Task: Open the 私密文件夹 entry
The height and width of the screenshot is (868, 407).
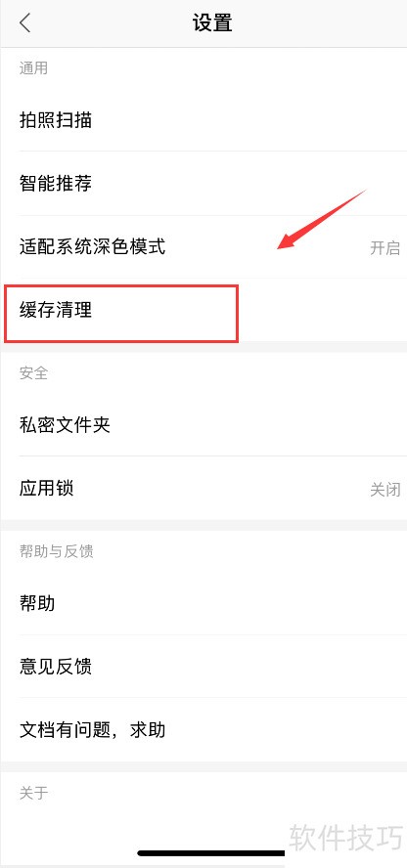Action: (203, 425)
